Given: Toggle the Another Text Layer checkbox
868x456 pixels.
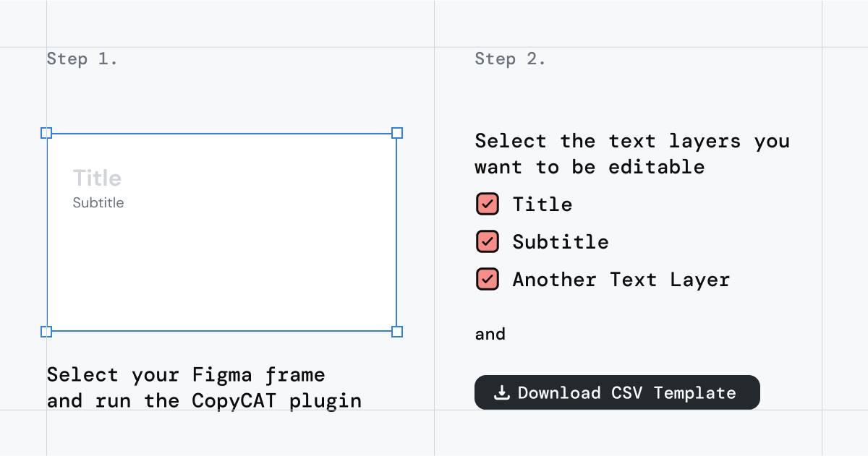Looking at the screenshot, I should click(488, 279).
